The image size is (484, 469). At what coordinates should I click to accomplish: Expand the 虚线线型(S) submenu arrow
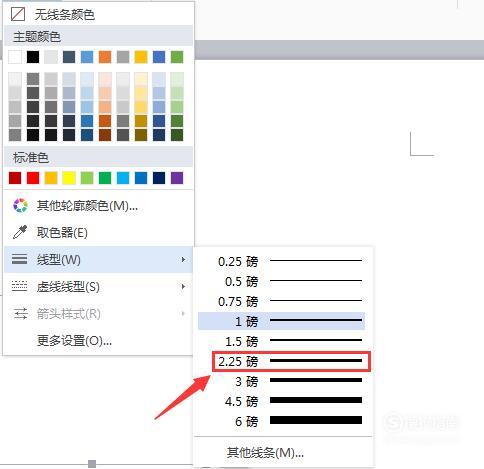[183, 287]
